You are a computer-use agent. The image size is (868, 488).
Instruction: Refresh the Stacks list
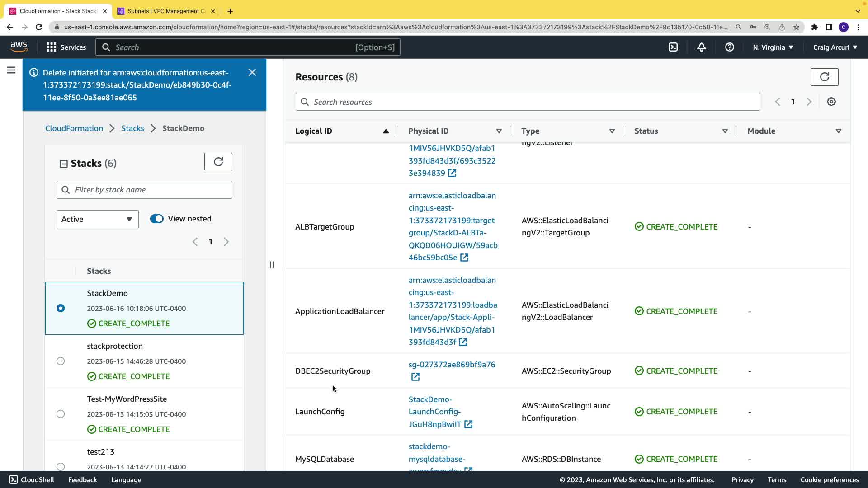point(218,162)
